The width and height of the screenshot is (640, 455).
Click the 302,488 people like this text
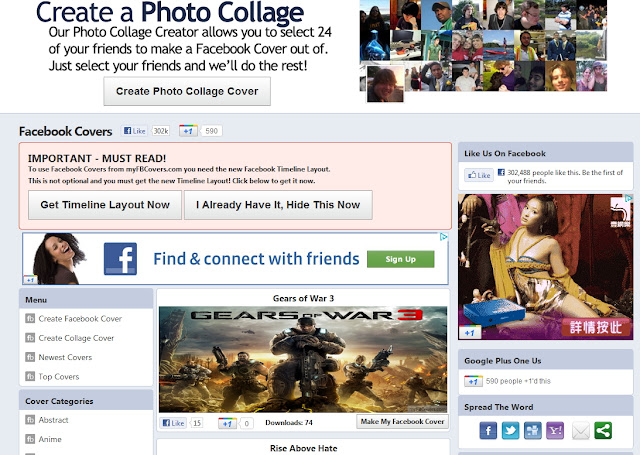(565, 177)
